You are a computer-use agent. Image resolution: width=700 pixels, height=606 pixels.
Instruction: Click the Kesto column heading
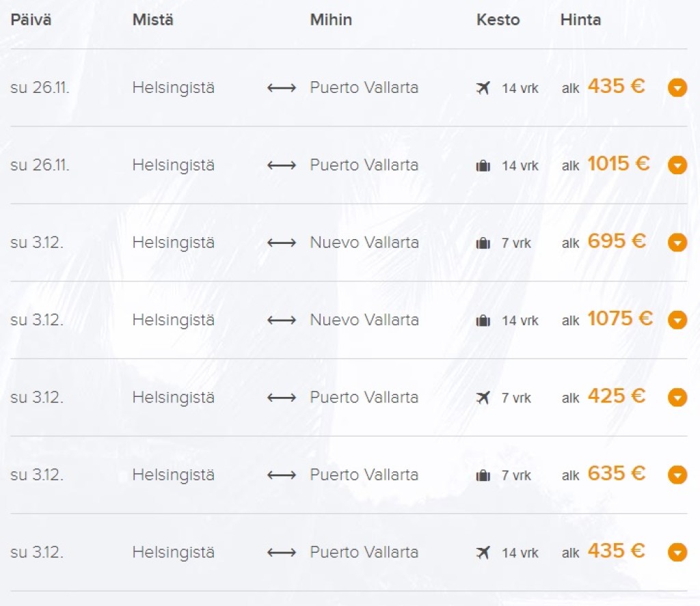498,20
